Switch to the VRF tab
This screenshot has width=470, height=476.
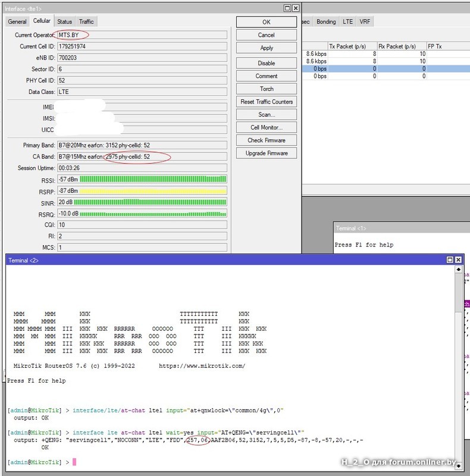365,21
